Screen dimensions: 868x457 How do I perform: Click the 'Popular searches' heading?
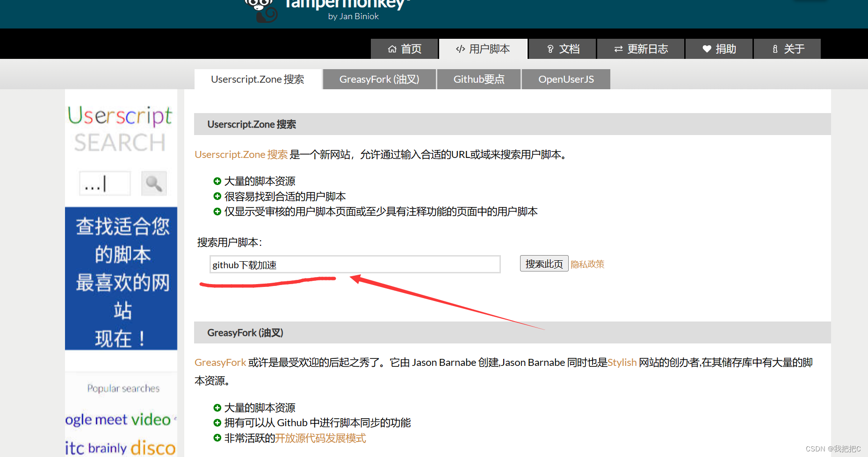pyautogui.click(x=123, y=388)
